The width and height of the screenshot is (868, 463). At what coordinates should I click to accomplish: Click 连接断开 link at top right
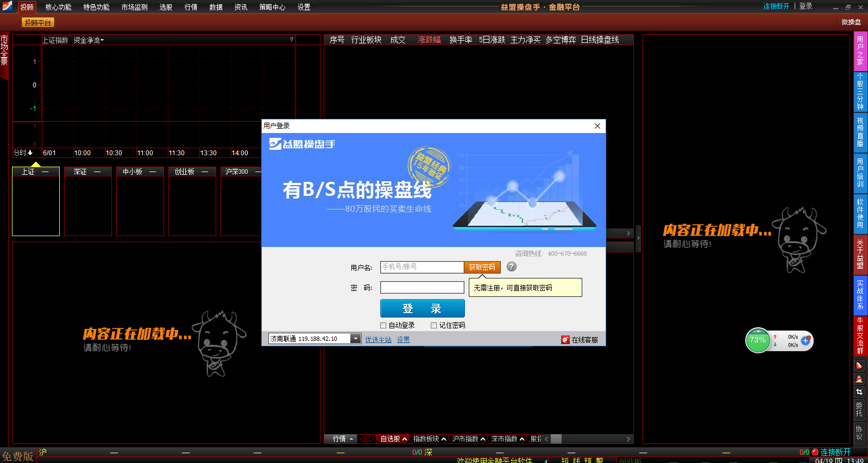point(776,6)
